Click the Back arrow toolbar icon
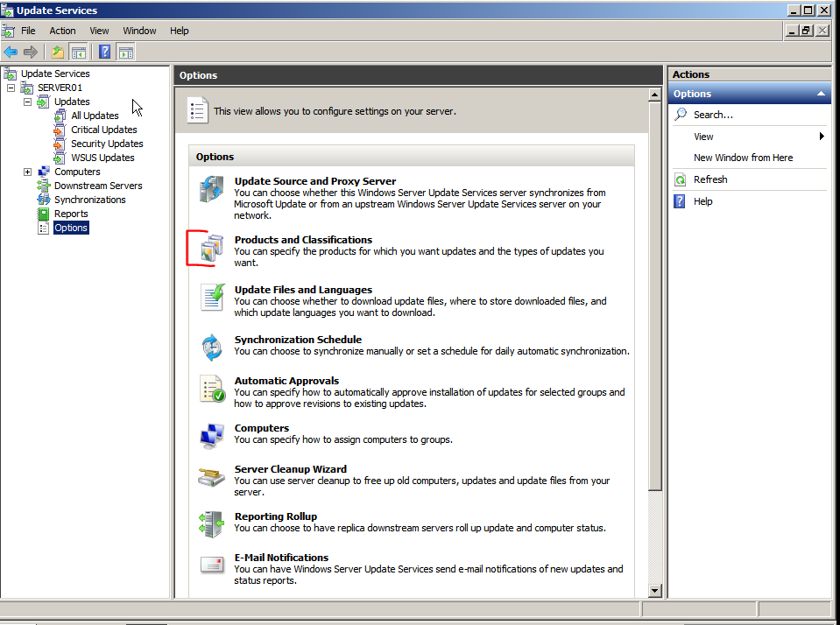 [x=11, y=52]
